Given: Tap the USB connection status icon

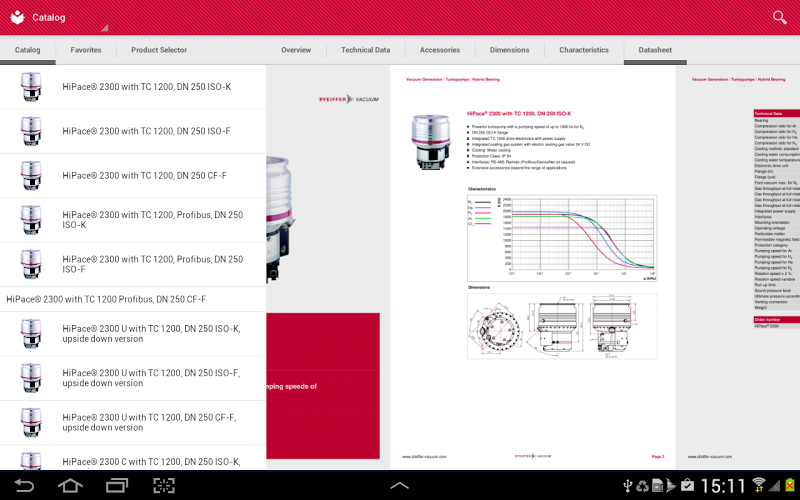Looking at the screenshot, I should 628,486.
